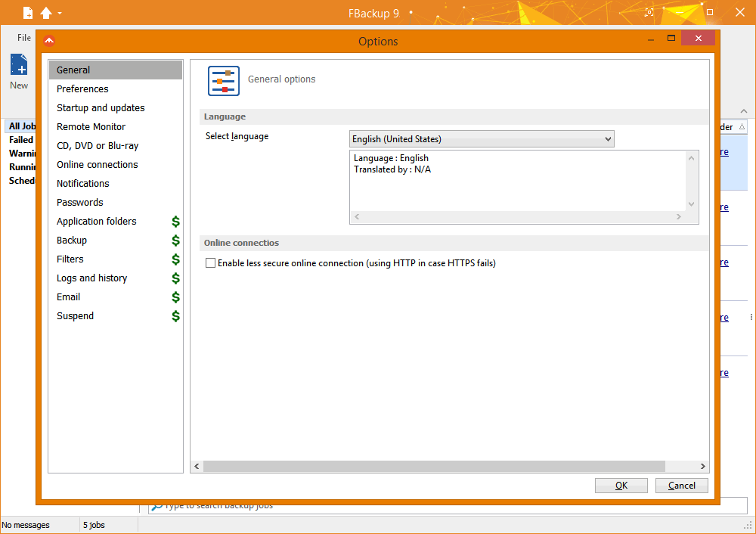Image resolution: width=756 pixels, height=534 pixels.
Task: Select All Jobs filter in main window
Action: click(22, 126)
